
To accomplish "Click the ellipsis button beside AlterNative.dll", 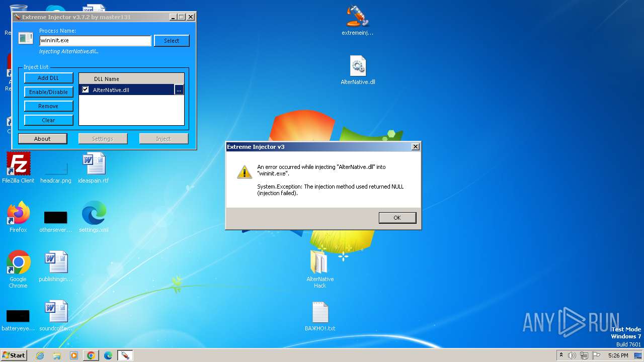I will tap(179, 90).
